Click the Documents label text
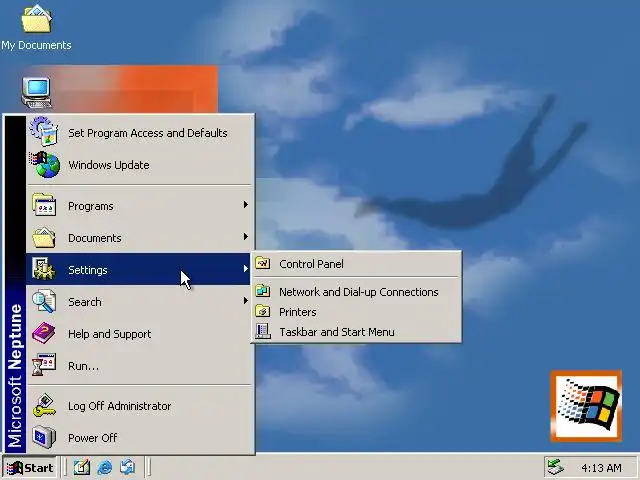The image size is (640, 480). 95,238
